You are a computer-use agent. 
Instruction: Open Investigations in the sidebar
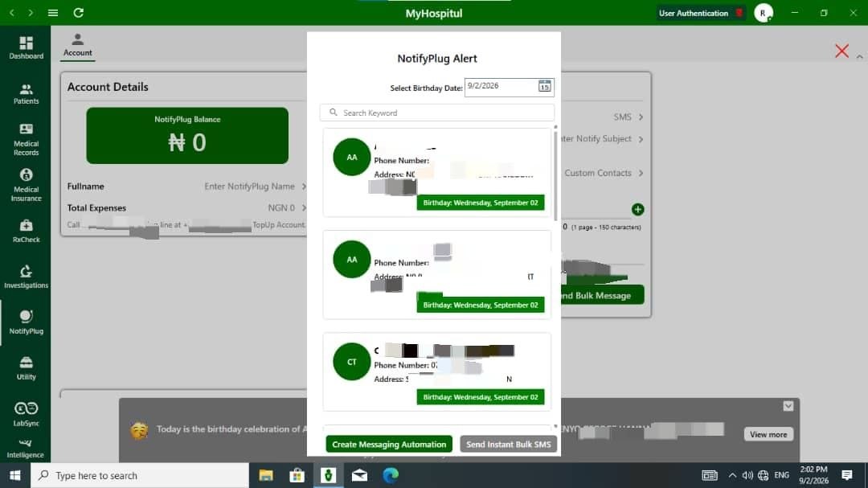[x=26, y=277]
